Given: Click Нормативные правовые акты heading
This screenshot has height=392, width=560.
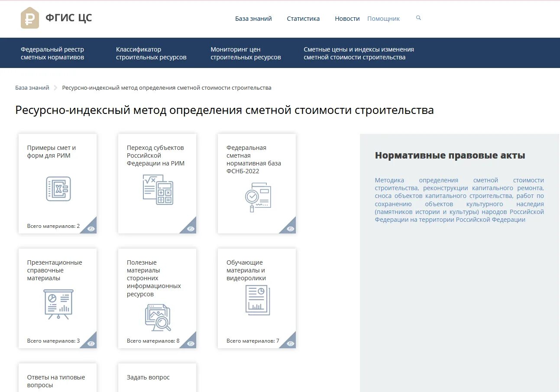Looking at the screenshot, I should (450, 156).
